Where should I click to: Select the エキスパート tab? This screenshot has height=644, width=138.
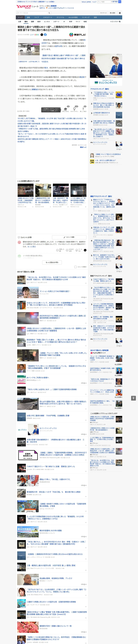point(48,17)
